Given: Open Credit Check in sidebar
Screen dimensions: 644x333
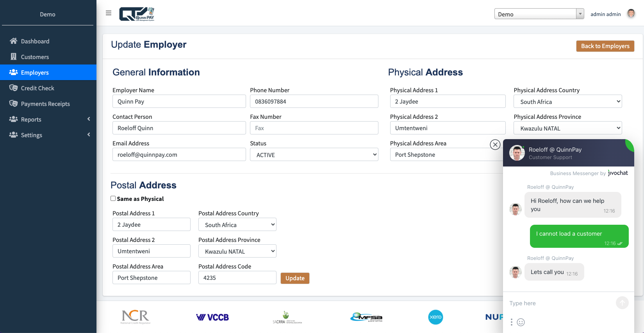Looking at the screenshot, I should pos(48,88).
